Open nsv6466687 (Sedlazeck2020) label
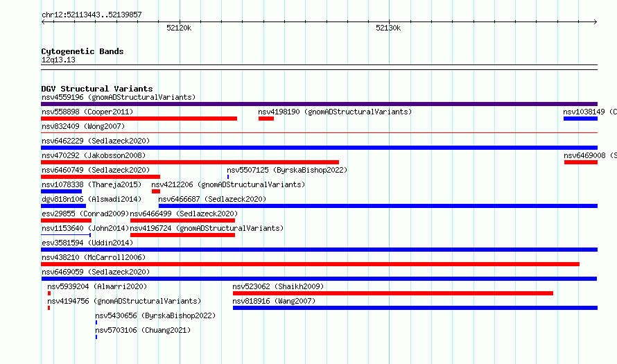617x364 pixels. [212, 199]
